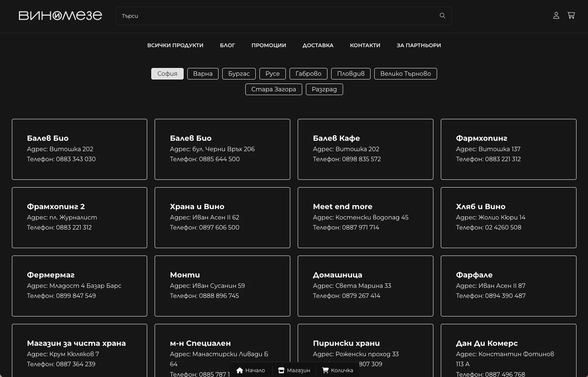Click the search magnifier icon
The image size is (588, 377).
click(x=442, y=16)
